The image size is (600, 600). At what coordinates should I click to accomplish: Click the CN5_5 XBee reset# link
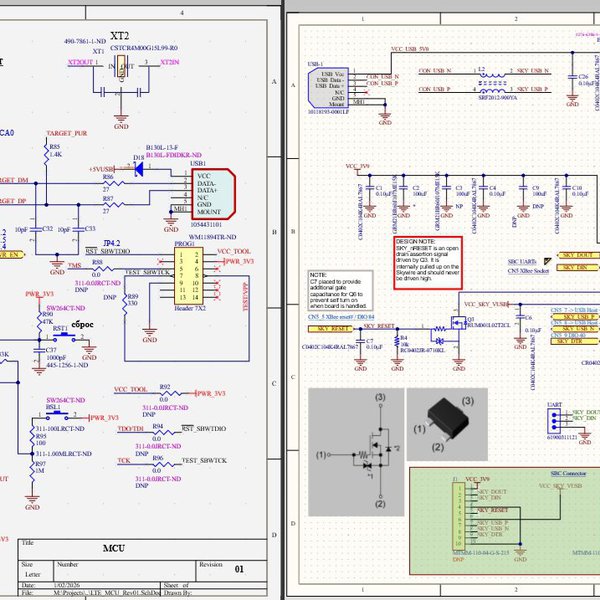pyautogui.click(x=341, y=317)
